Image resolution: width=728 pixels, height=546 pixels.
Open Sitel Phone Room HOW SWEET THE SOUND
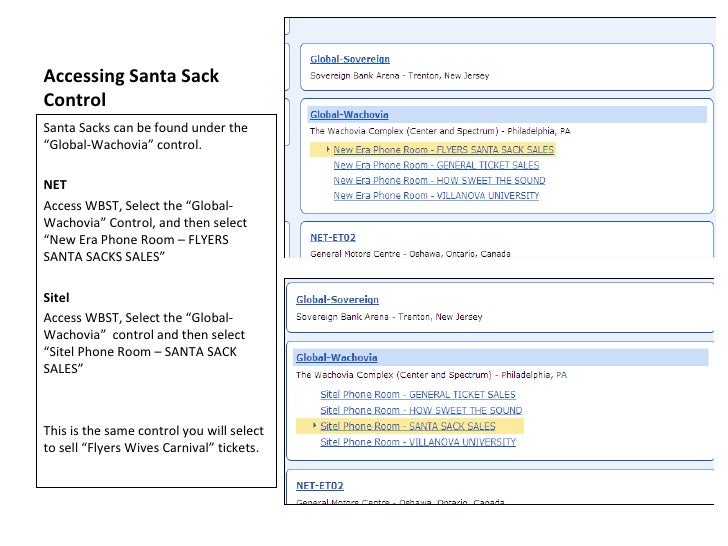pos(421,410)
